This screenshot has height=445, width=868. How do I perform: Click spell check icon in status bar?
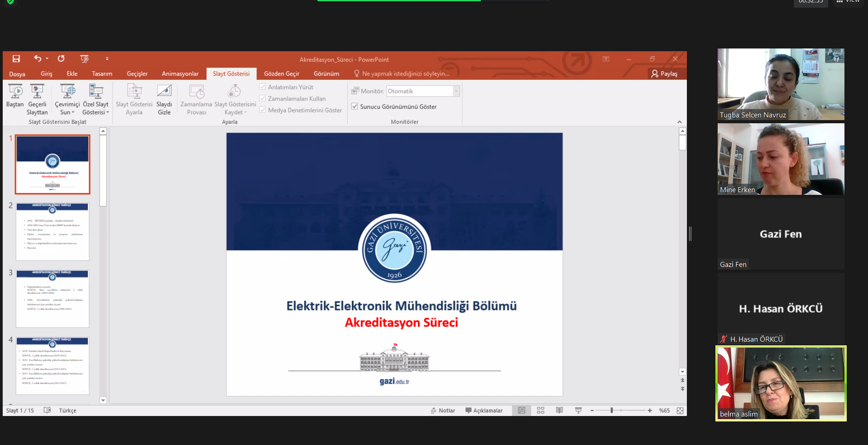[47, 410]
